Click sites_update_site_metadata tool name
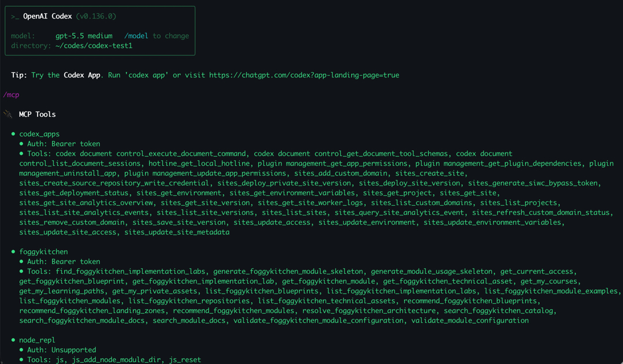 177,232
